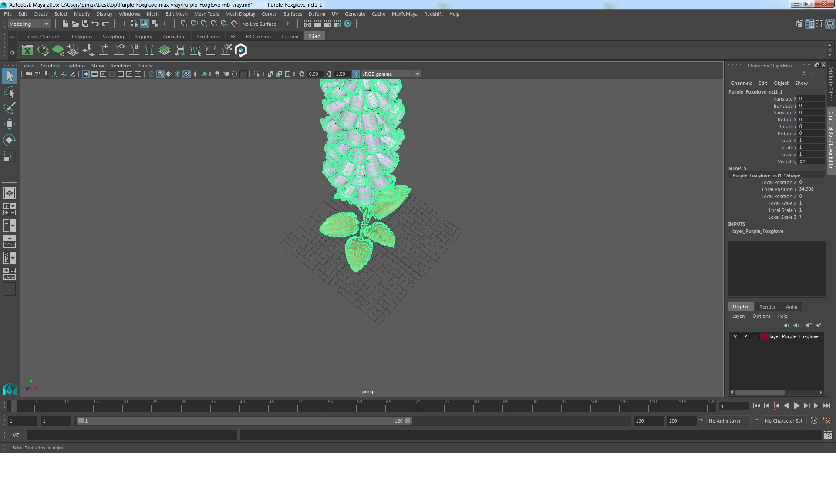Toggle visibility V of layer_Purple_Foxglove

coord(735,336)
